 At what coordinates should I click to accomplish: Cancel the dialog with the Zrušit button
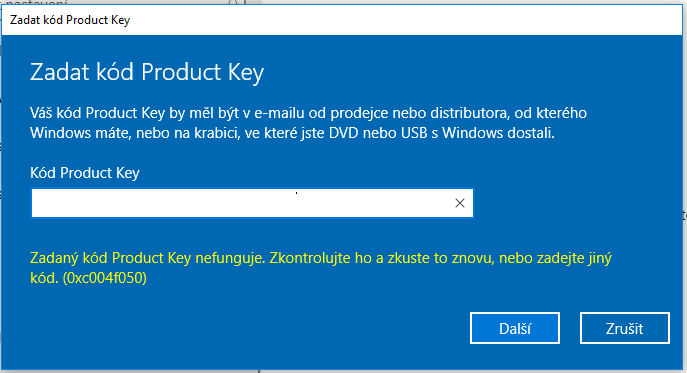click(x=625, y=328)
